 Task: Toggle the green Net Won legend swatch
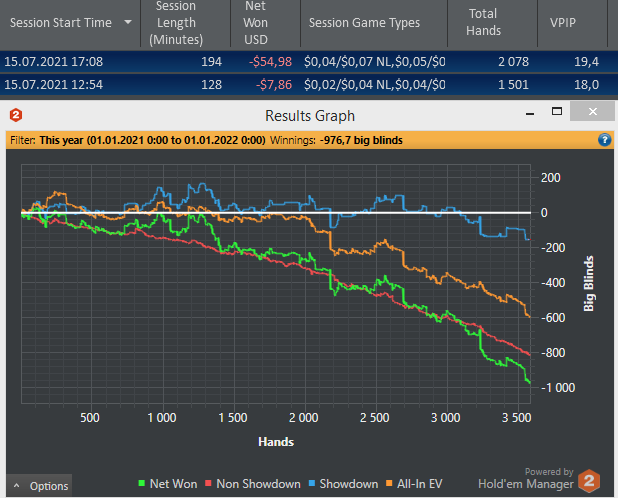[142, 483]
